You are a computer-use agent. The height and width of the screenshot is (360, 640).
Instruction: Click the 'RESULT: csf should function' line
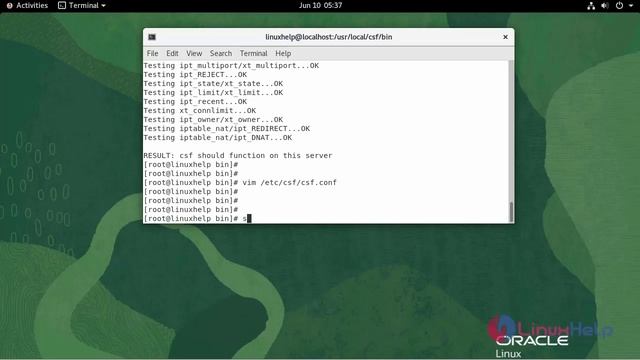click(238, 156)
